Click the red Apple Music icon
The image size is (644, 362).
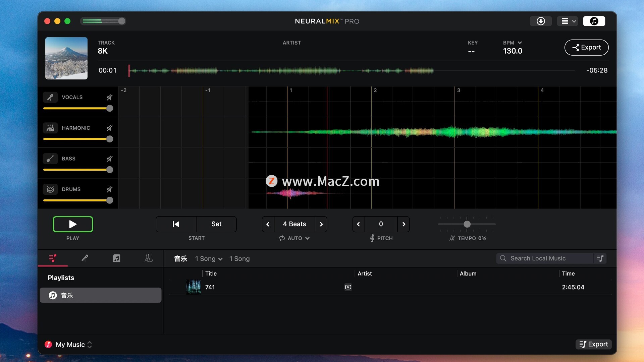point(48,345)
